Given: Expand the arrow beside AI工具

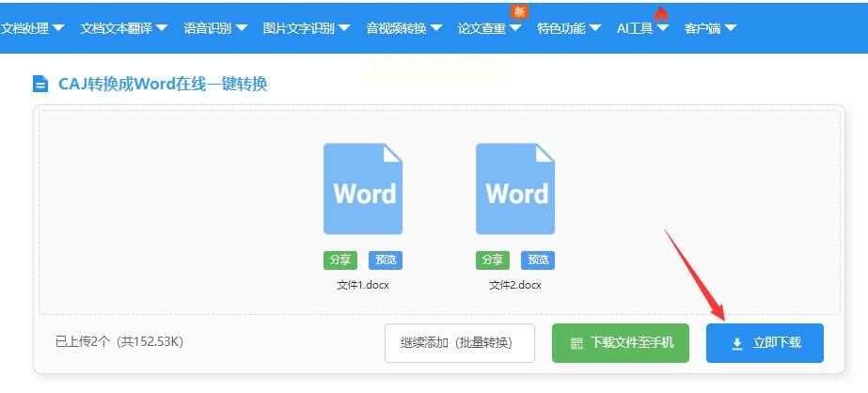Looking at the screenshot, I should 663,27.
